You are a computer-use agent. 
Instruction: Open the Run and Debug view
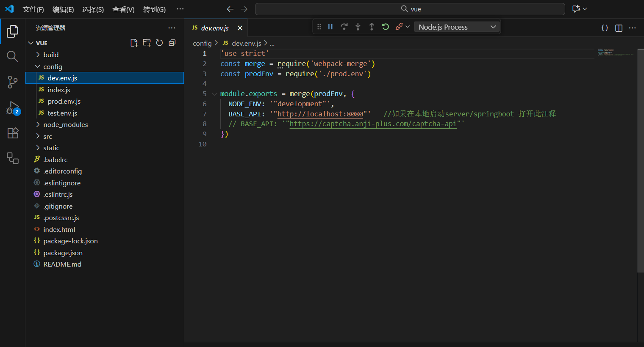tap(13, 108)
